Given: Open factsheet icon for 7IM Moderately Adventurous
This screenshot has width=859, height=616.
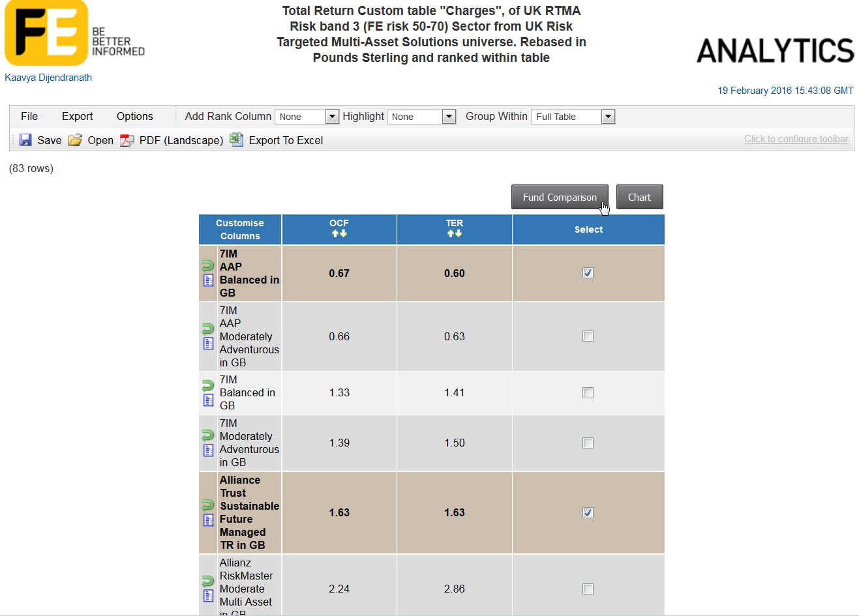Looking at the screenshot, I should point(209,450).
